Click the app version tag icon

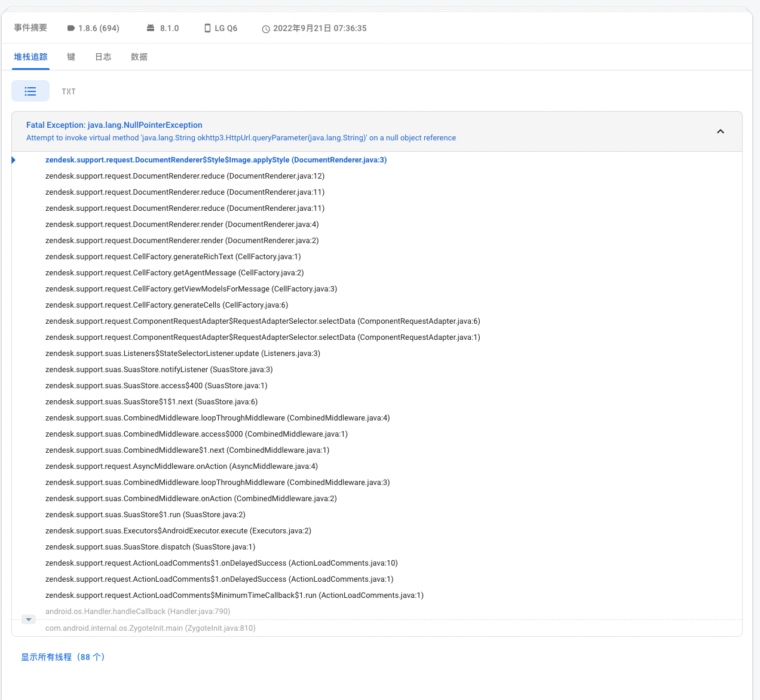(71, 29)
